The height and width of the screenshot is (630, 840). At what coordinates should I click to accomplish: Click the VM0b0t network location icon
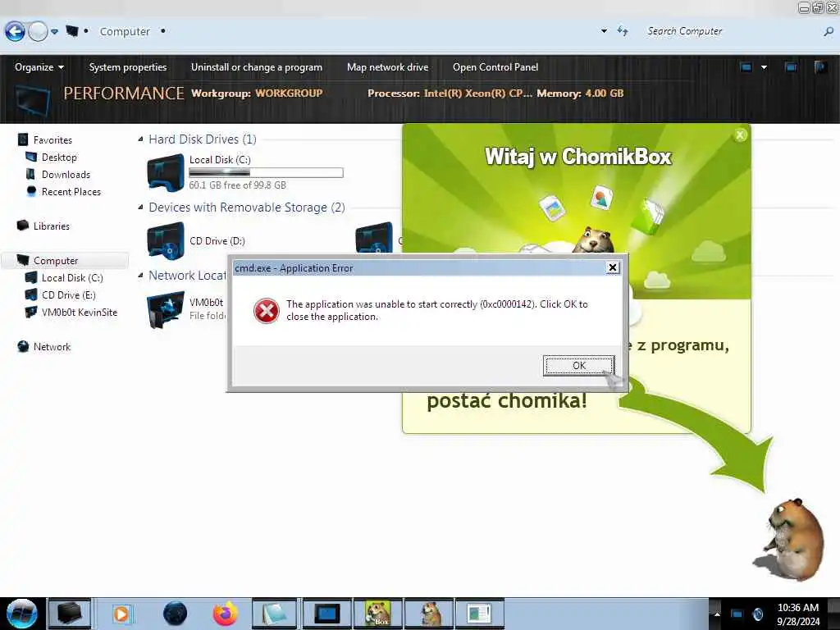pyautogui.click(x=166, y=309)
